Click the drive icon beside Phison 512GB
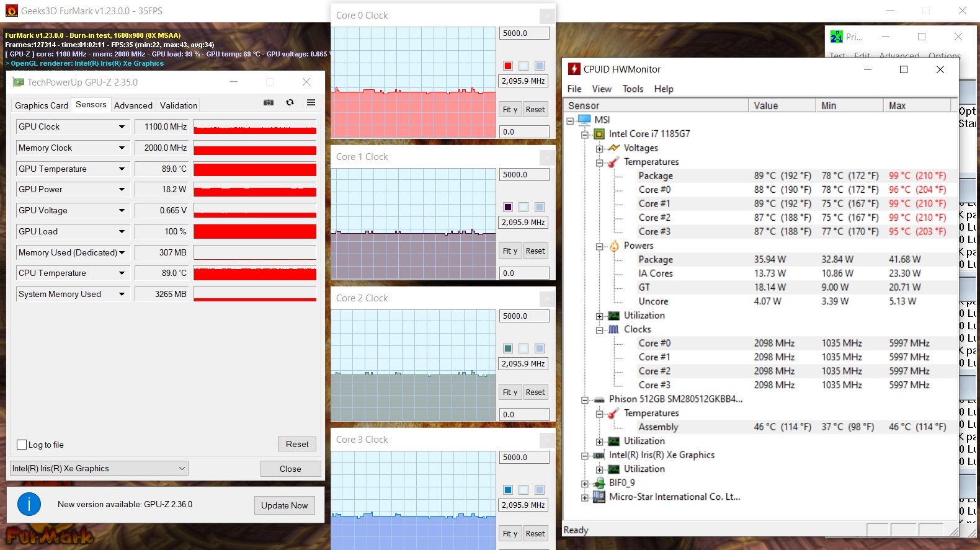The width and height of the screenshot is (980, 550). [x=599, y=399]
